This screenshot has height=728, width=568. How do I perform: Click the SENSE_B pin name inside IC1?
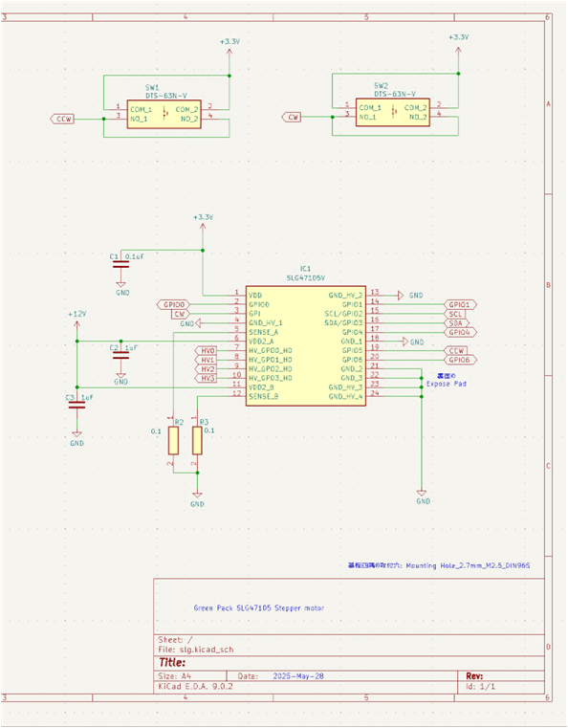264,397
